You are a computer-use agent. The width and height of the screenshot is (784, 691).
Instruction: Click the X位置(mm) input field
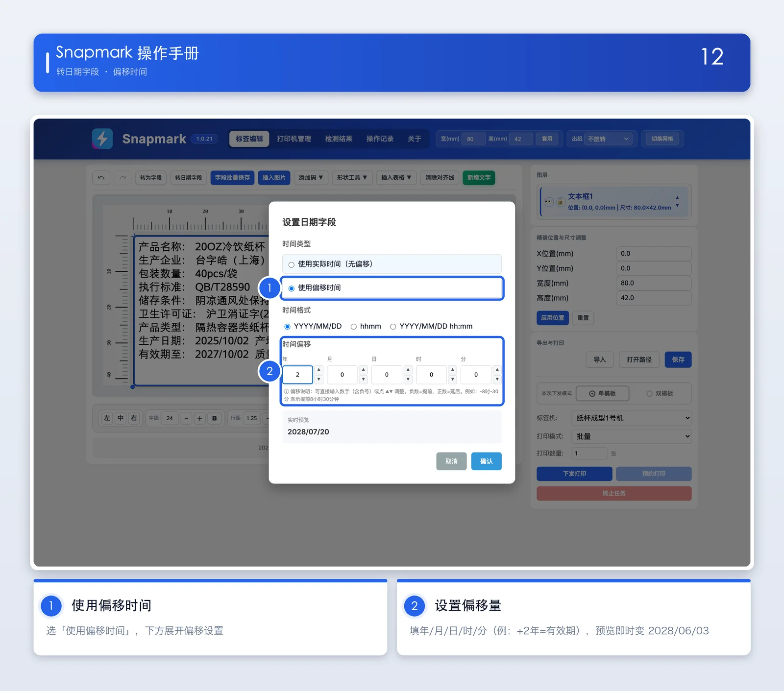[x=653, y=254]
